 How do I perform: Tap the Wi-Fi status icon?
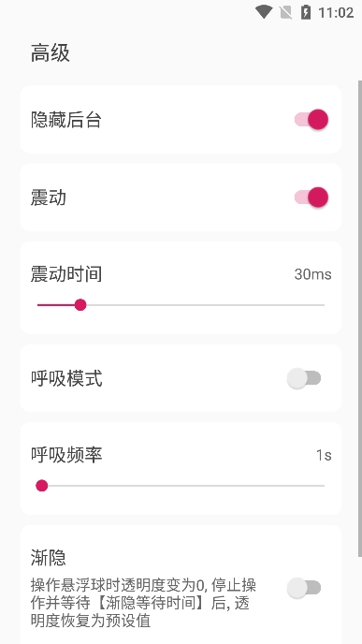[264, 12]
